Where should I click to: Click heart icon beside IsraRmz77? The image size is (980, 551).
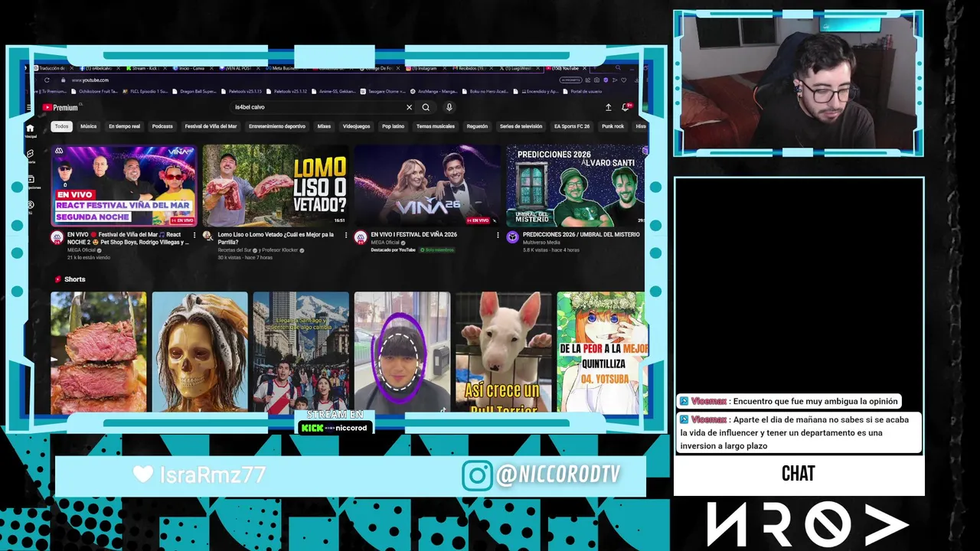tap(143, 474)
